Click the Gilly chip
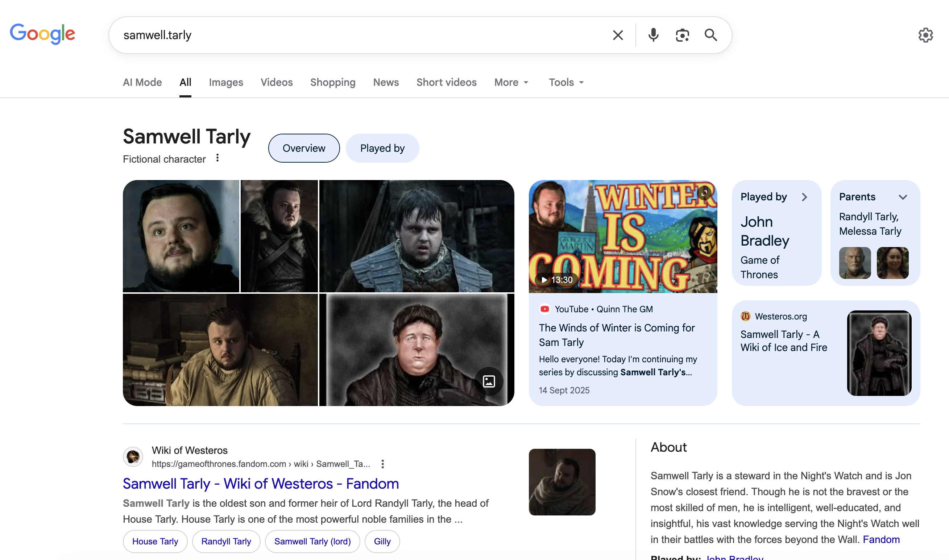 [382, 542]
